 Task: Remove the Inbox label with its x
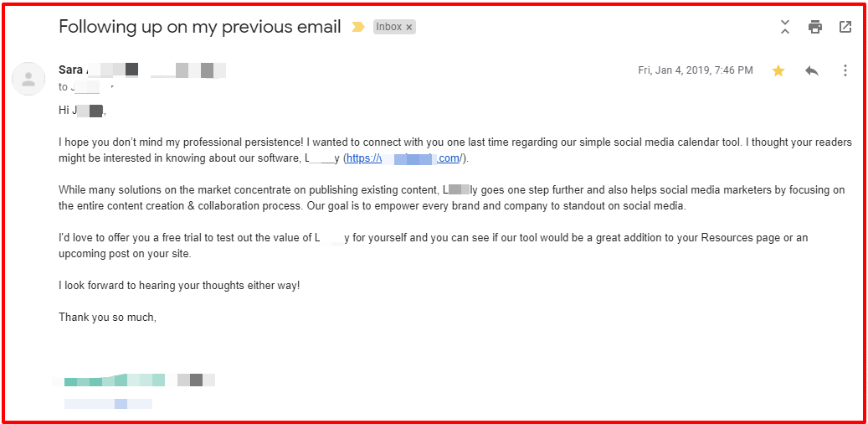(x=409, y=27)
